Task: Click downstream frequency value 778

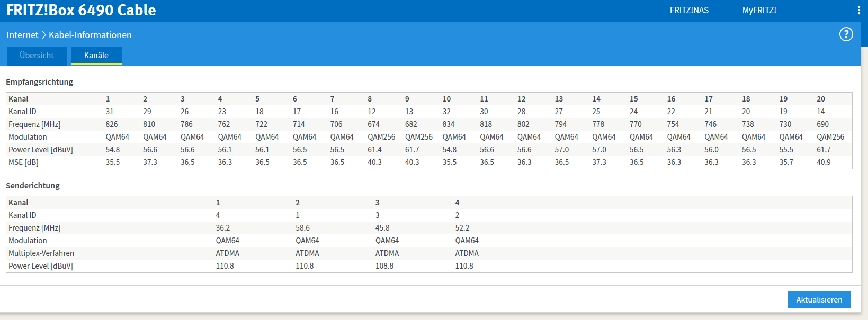Action: (x=598, y=124)
